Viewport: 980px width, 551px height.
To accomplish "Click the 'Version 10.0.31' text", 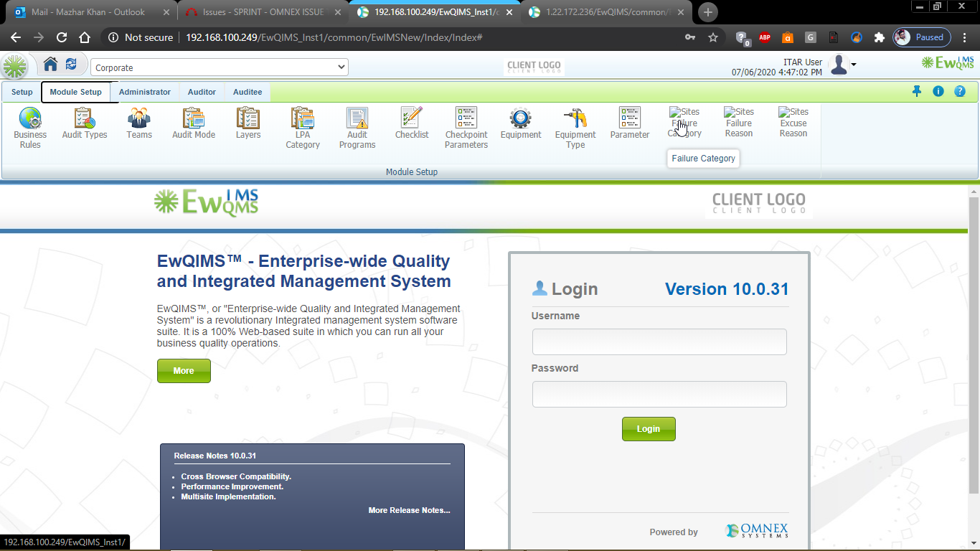I will [727, 289].
